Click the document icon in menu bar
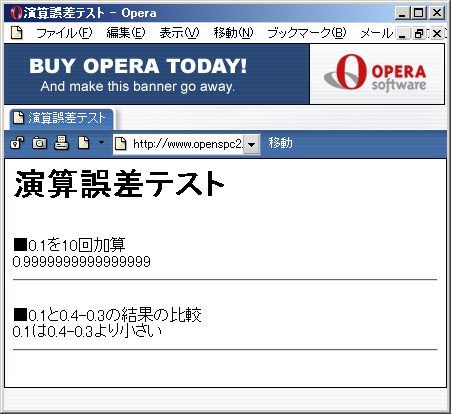The width and height of the screenshot is (451, 414). tap(17, 33)
